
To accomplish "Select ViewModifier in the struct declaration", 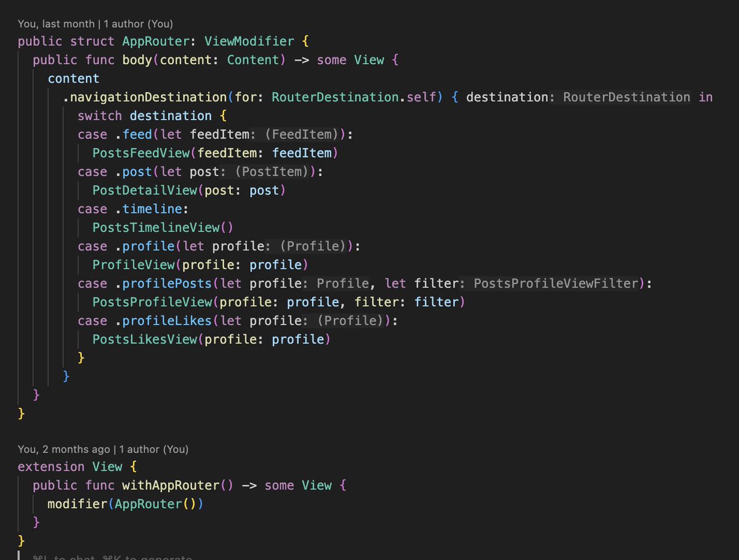I will [249, 41].
